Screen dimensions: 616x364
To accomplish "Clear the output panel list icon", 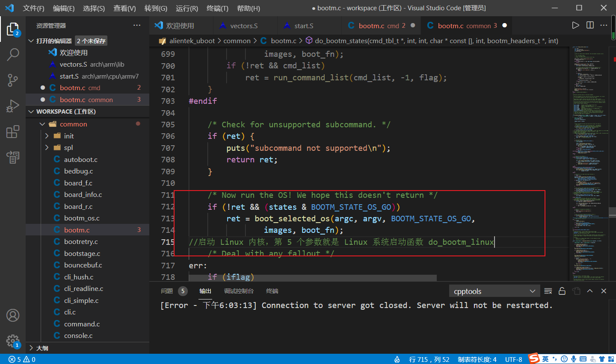I will click(x=548, y=291).
